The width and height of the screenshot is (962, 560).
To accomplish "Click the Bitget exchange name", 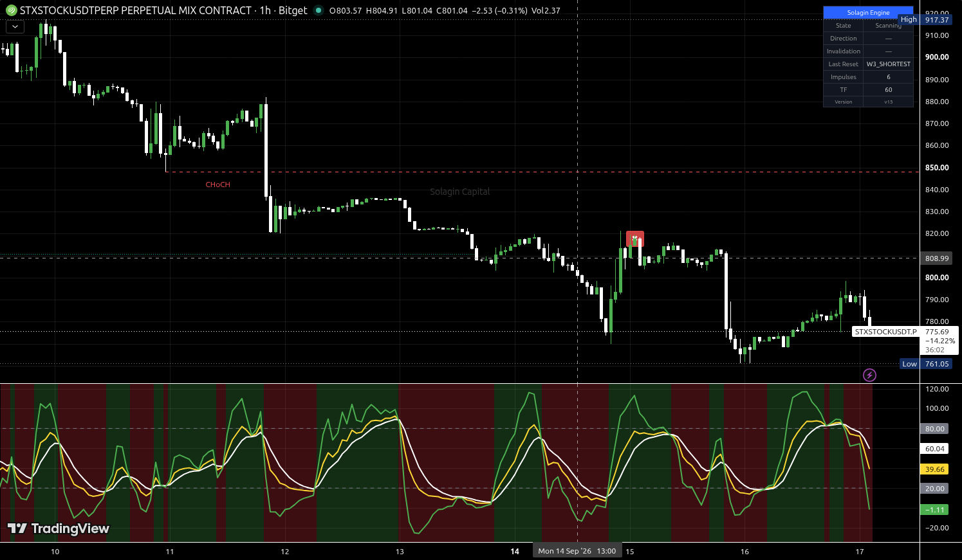I will [x=293, y=10].
